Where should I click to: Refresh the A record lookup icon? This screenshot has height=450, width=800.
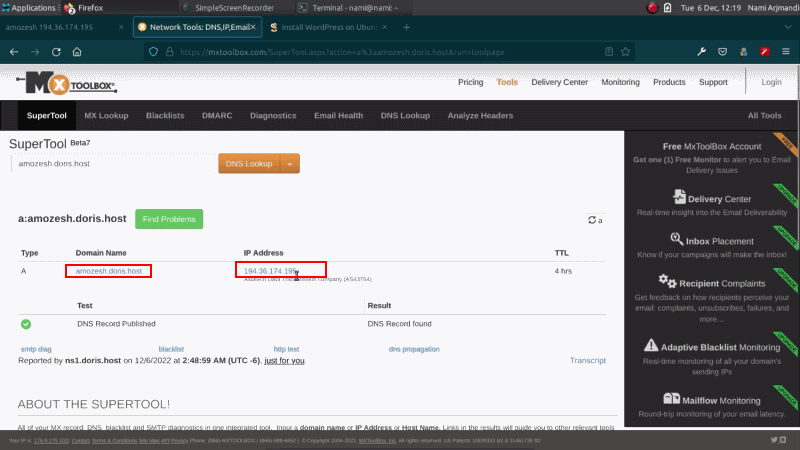592,220
